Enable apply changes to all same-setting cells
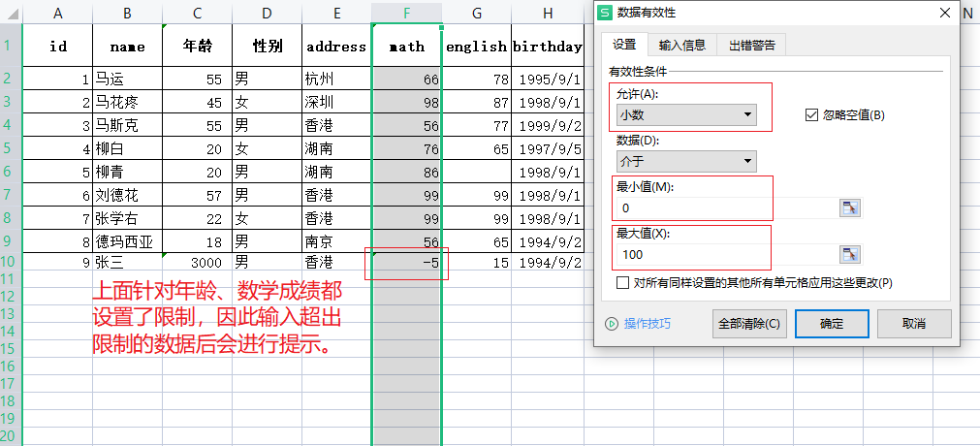This screenshot has height=446, width=980. pos(622,283)
